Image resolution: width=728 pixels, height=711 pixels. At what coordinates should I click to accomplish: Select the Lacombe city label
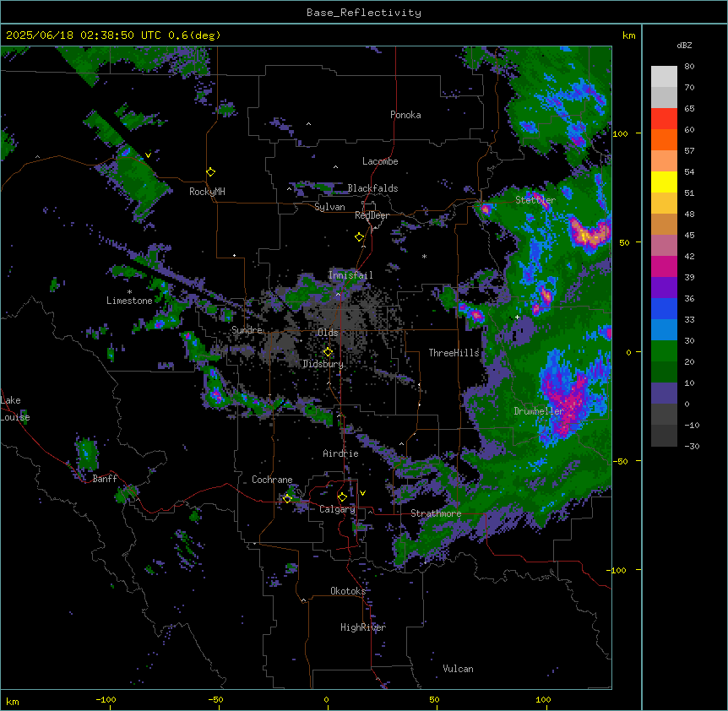(380, 161)
